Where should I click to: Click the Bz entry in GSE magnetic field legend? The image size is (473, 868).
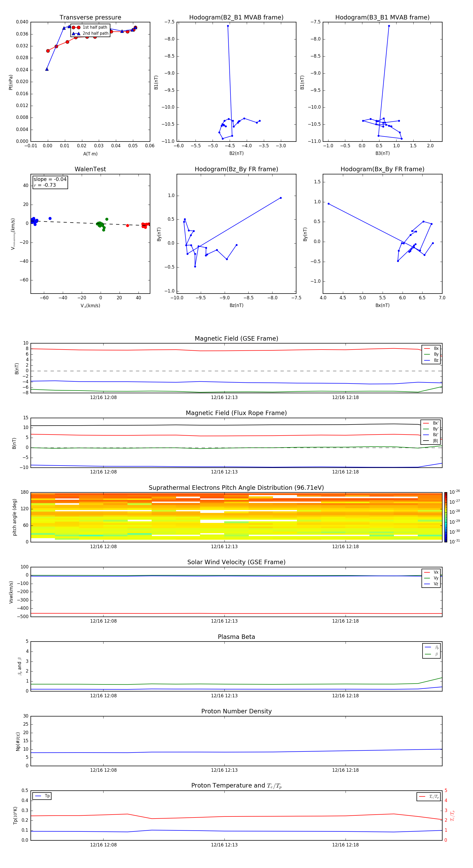(431, 361)
